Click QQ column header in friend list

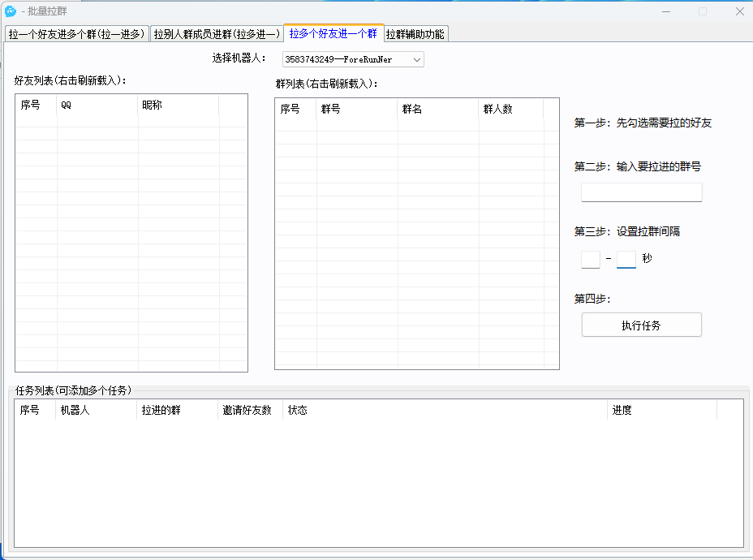pos(97,106)
